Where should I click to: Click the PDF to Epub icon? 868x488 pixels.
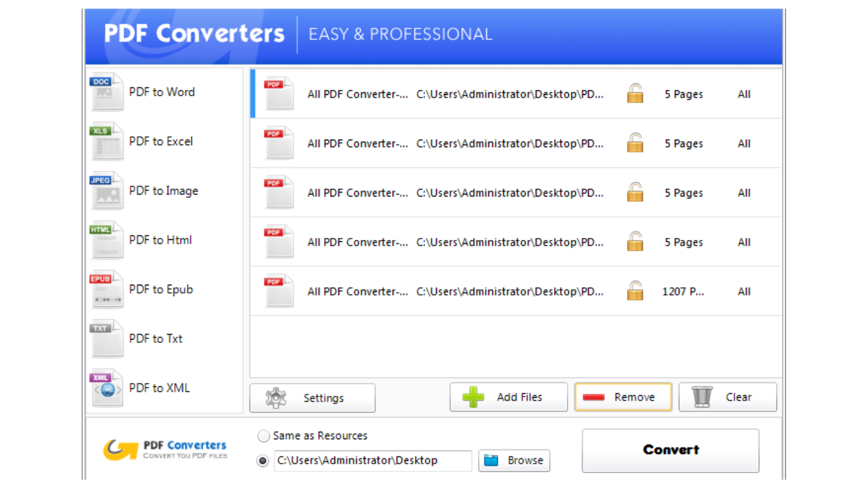click(107, 289)
